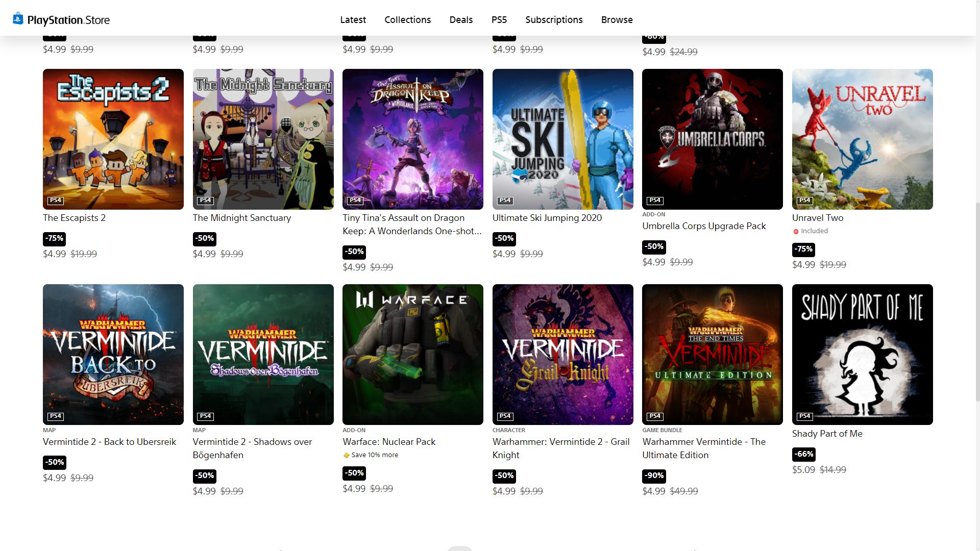Click the PS Plus Included icon under Unravel Two
This screenshot has width=980, height=551.
tap(796, 232)
